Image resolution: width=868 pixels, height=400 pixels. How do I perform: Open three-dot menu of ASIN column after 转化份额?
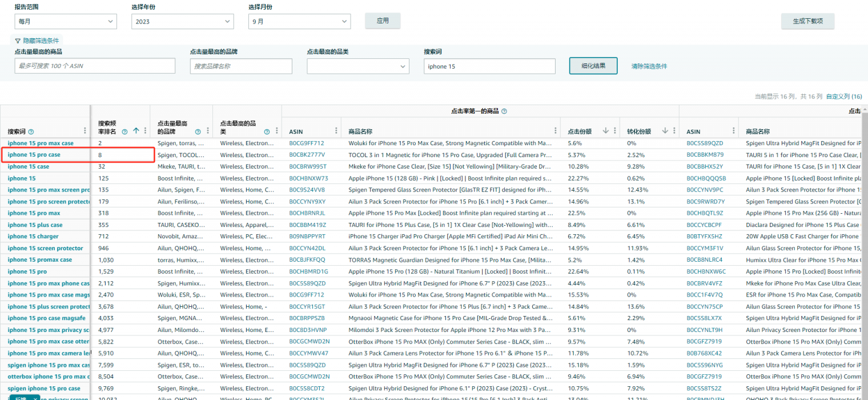[x=733, y=131]
